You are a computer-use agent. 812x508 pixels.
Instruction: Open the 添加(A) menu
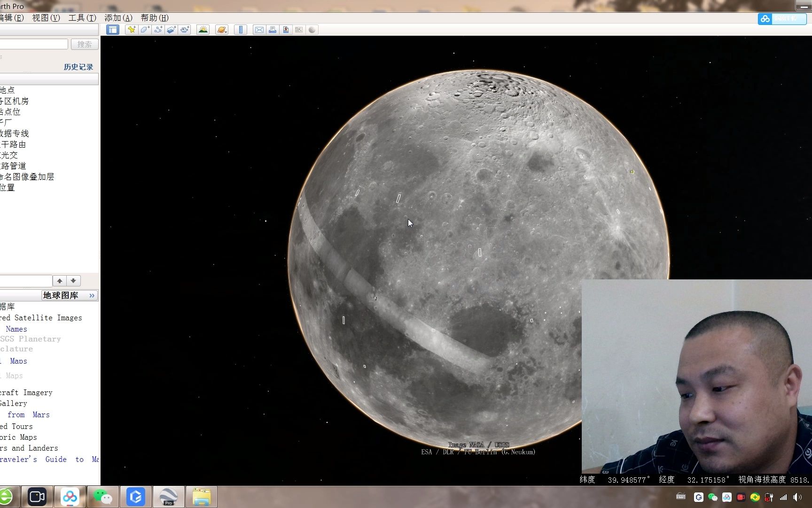(x=118, y=18)
